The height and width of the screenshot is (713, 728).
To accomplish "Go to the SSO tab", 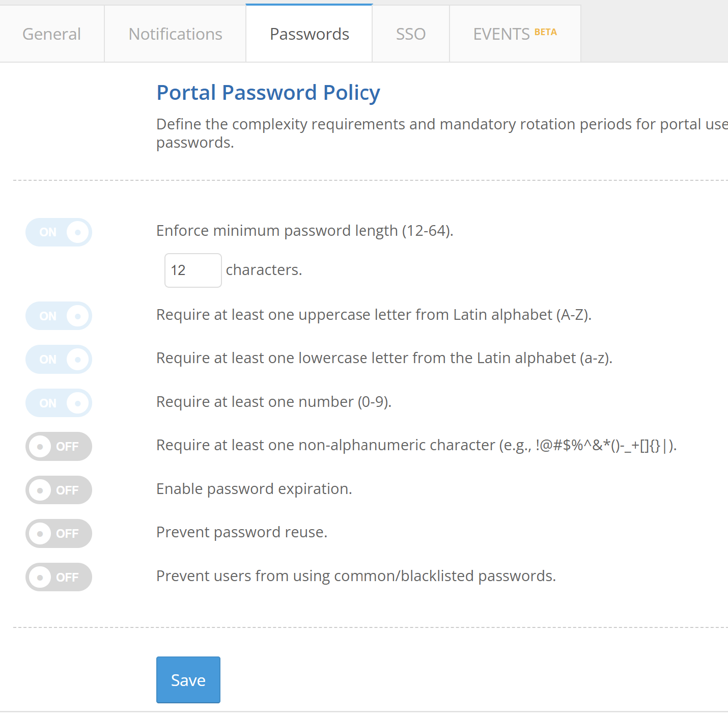I will [410, 34].
